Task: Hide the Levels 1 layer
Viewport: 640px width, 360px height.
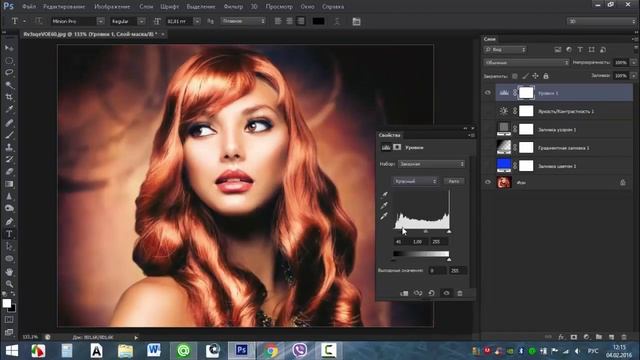Action: 488,93
